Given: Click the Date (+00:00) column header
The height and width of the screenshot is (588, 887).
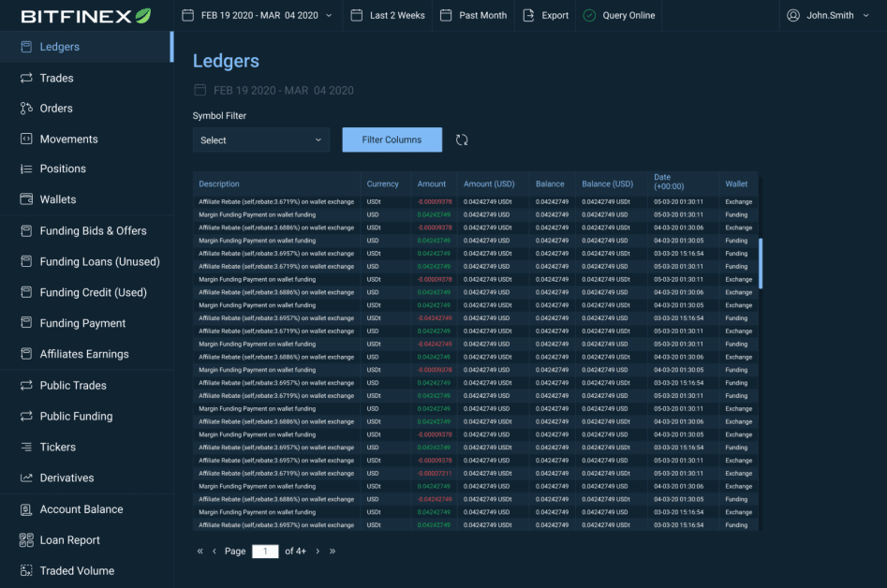Looking at the screenshot, I should (x=669, y=182).
